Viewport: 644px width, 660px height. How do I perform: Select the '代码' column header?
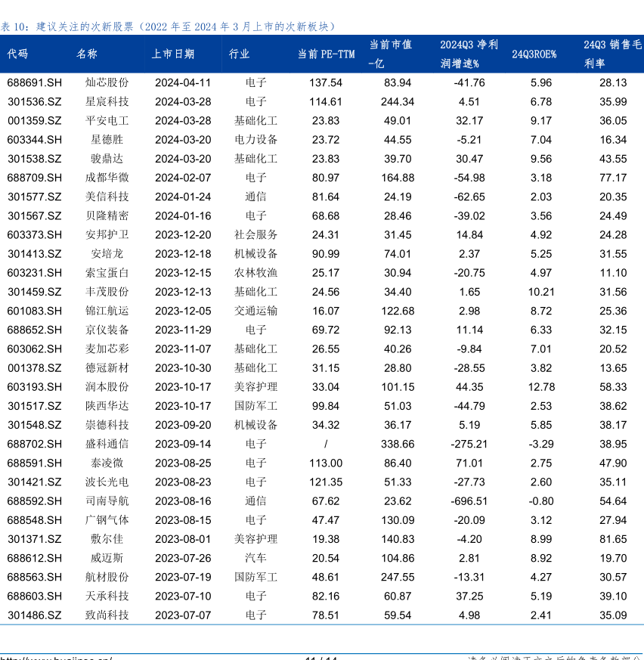(x=17, y=54)
